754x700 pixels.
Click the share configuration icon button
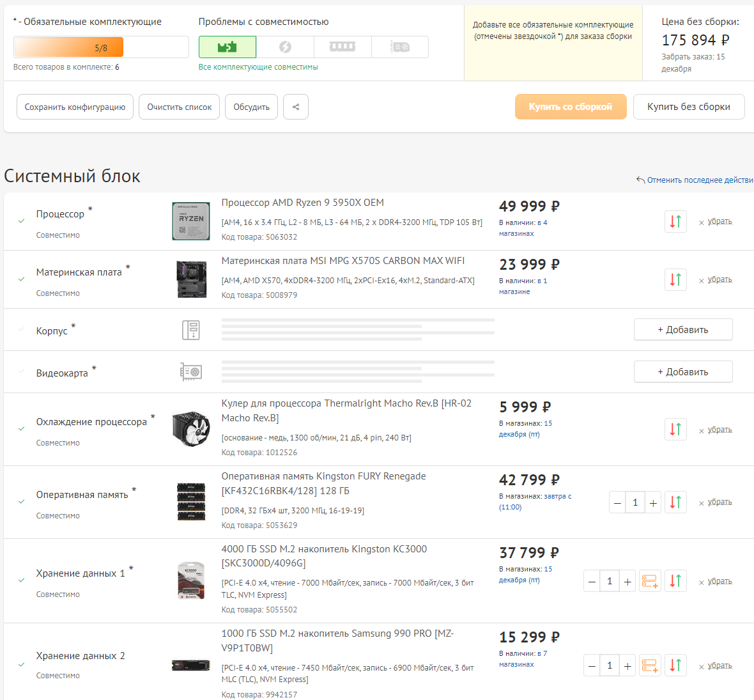(296, 107)
